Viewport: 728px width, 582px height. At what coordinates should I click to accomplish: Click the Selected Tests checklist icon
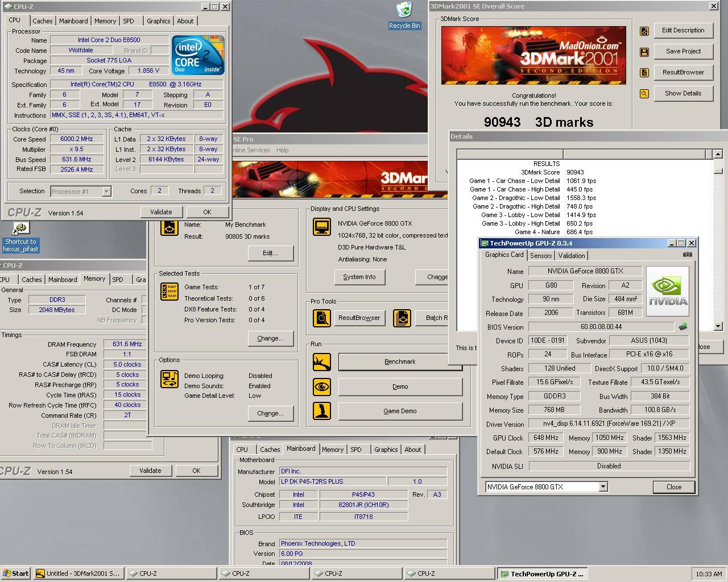pos(169,291)
